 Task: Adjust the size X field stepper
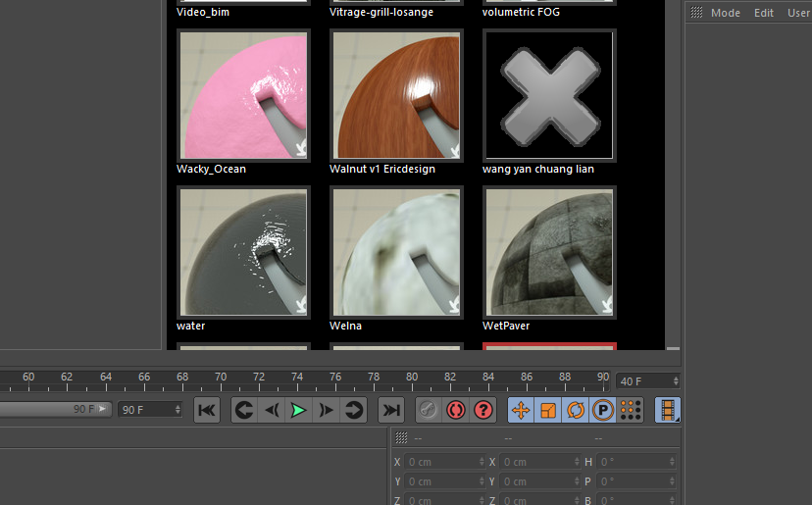577,462
